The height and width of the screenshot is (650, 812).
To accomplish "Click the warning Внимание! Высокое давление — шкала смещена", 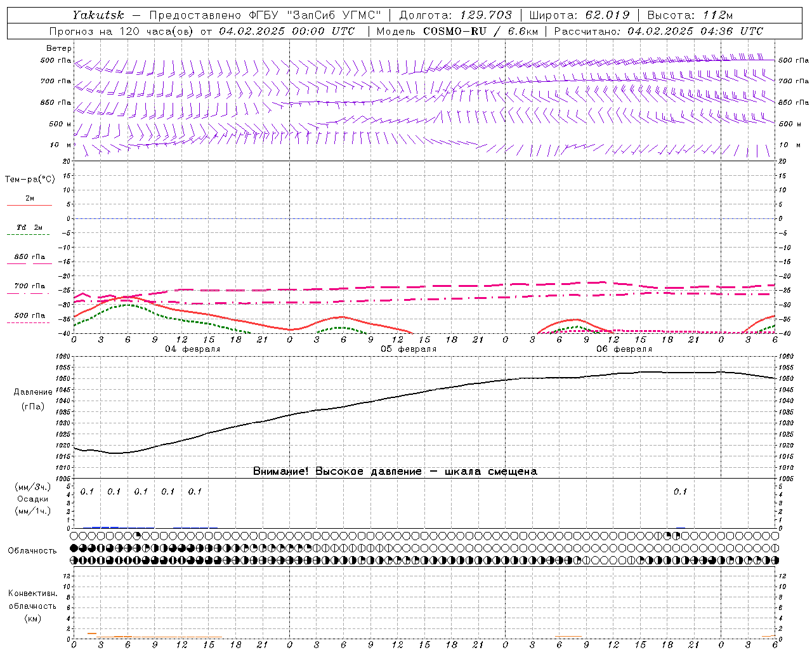I will coord(395,472).
